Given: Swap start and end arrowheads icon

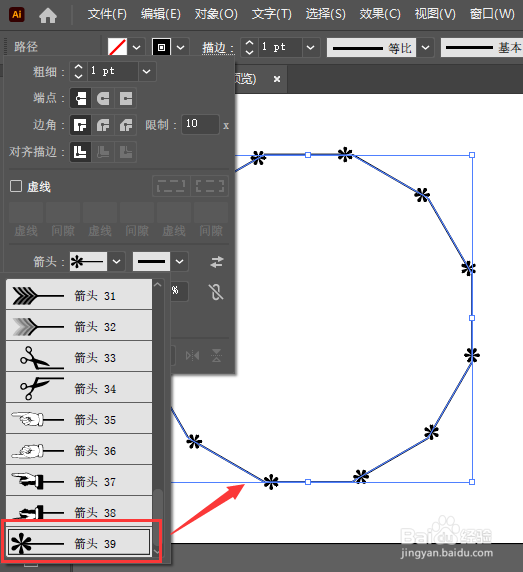Looking at the screenshot, I should [217, 262].
